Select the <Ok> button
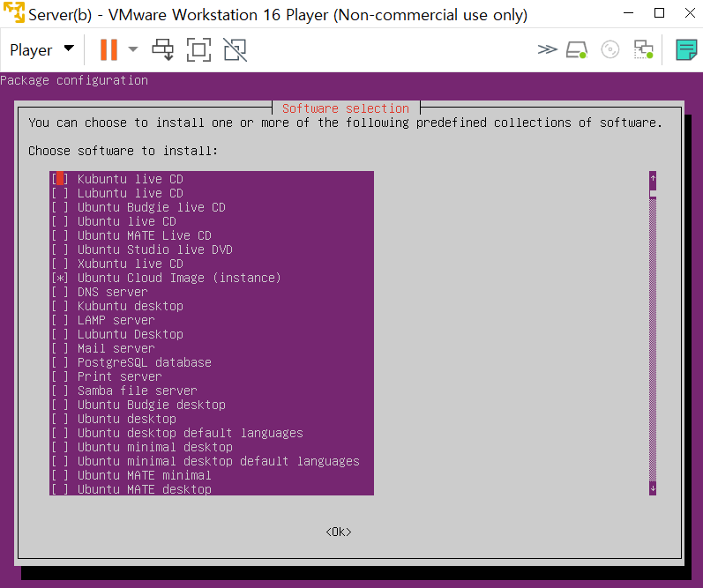This screenshot has height=588, width=703. point(339,532)
